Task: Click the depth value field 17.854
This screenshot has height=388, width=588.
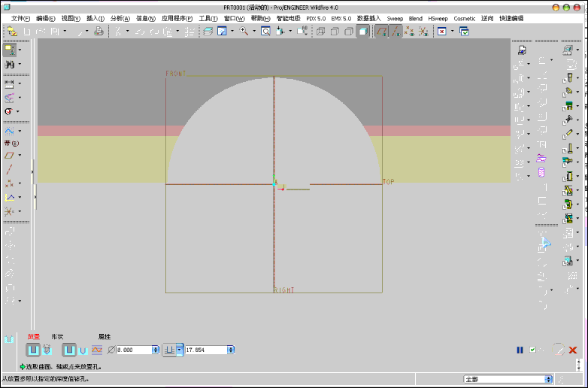Action: [x=206, y=350]
